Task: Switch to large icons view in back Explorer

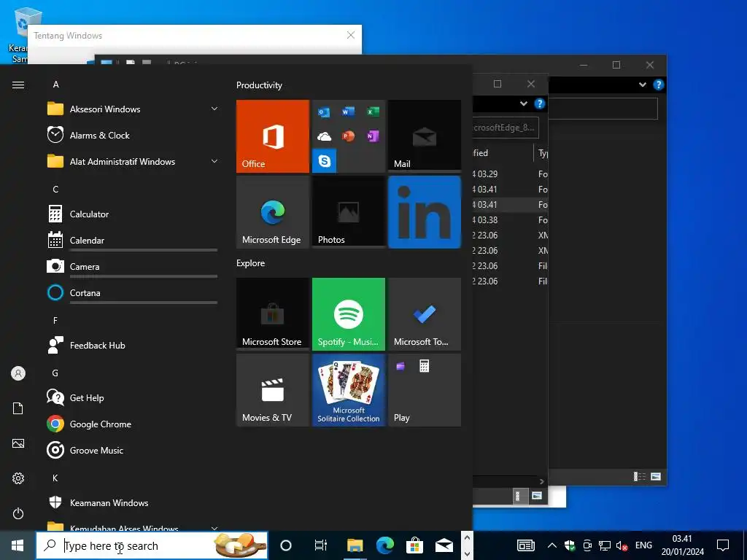Action: 656,476
